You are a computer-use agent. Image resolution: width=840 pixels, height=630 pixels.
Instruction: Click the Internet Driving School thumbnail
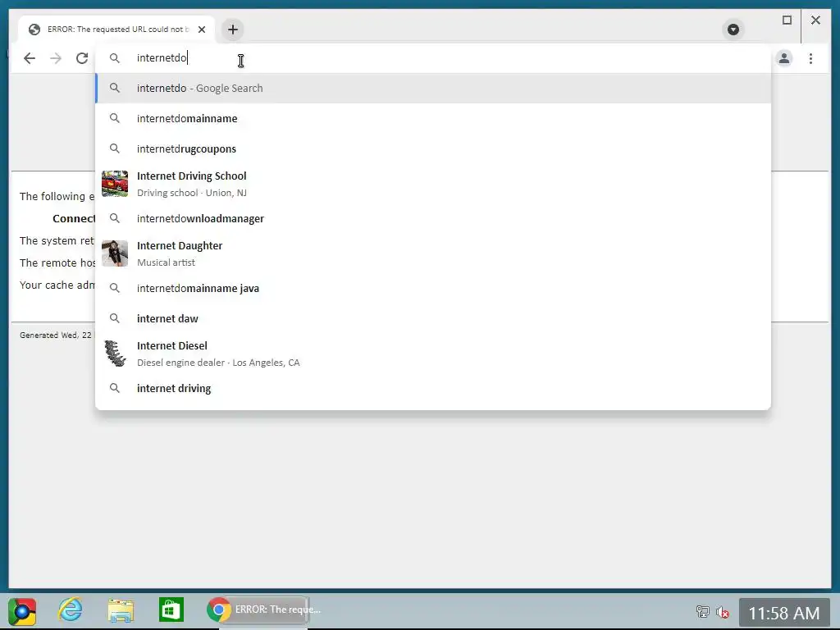[x=115, y=184]
